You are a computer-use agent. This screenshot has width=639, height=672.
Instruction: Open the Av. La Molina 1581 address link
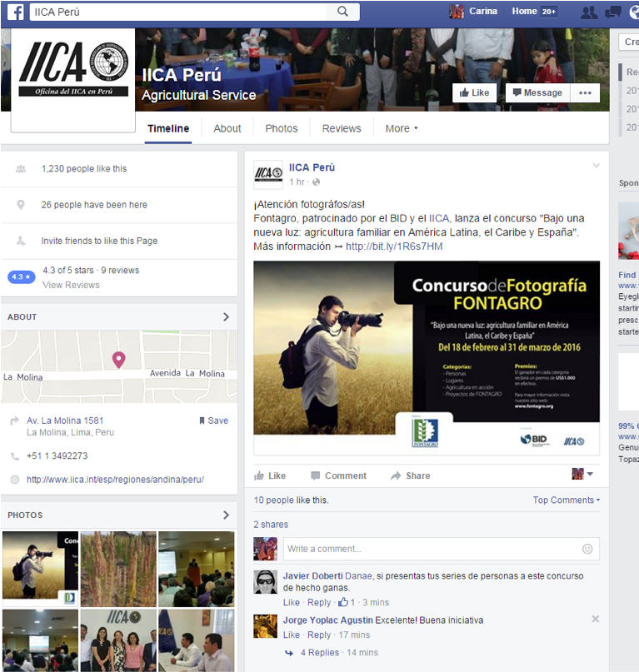(x=65, y=421)
